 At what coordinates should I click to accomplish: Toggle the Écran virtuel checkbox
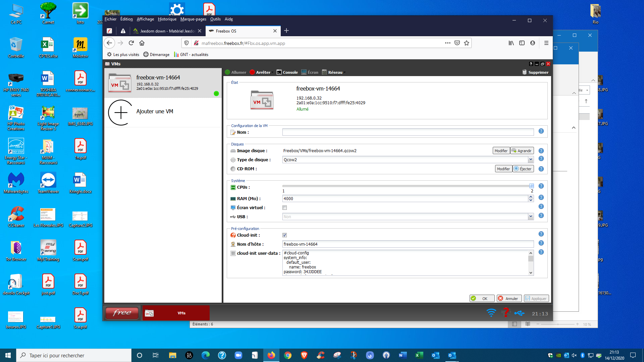click(x=285, y=208)
